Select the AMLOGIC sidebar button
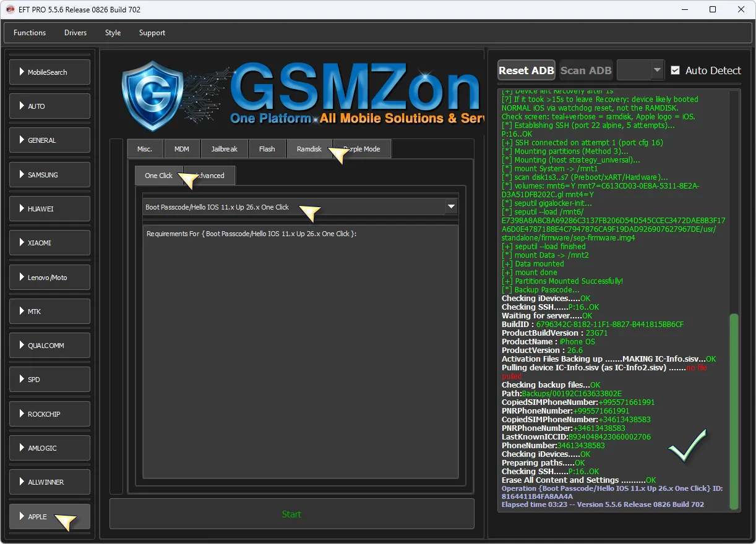 pos(49,448)
